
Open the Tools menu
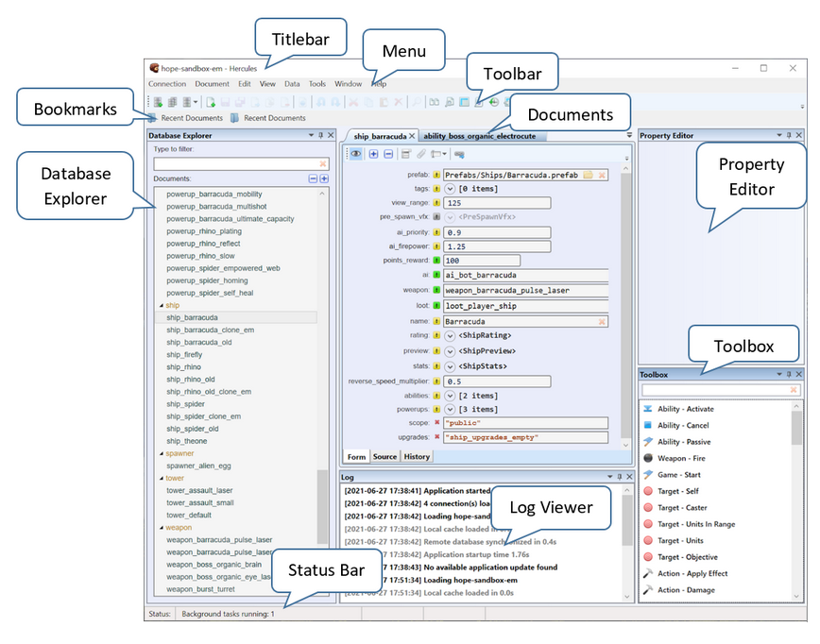click(x=317, y=84)
